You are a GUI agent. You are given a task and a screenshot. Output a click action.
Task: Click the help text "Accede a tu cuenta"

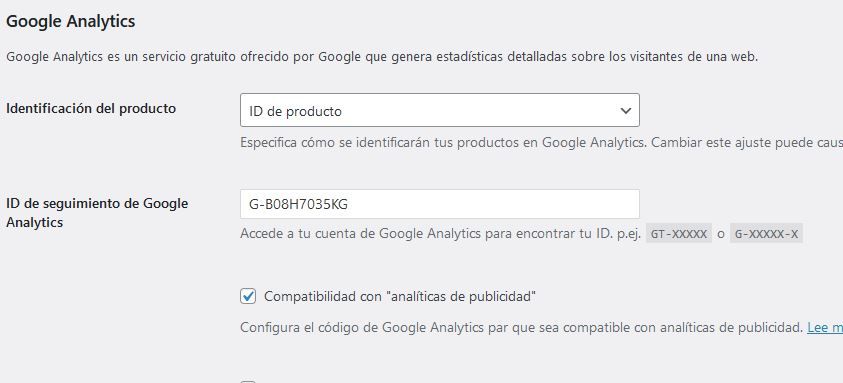(x=440, y=235)
